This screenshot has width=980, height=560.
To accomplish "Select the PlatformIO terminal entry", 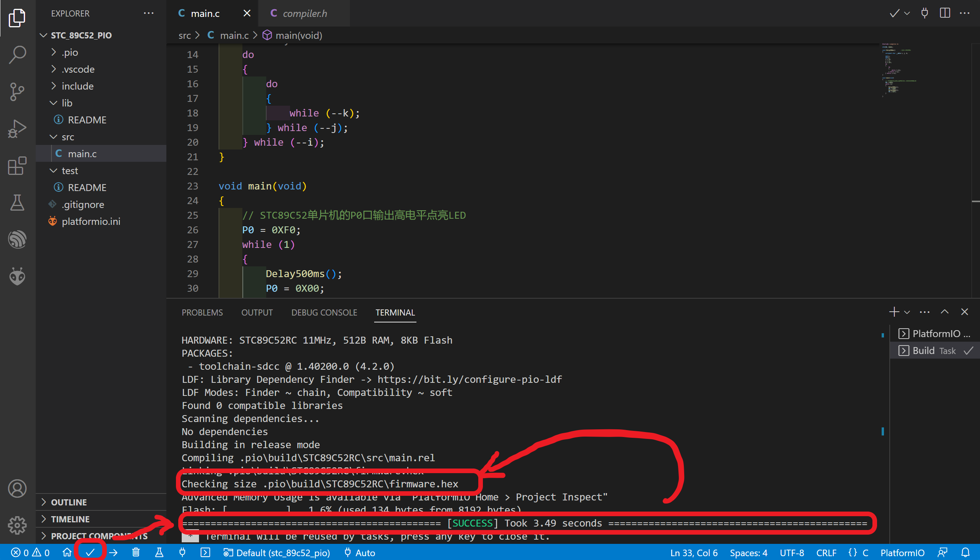I will click(935, 334).
